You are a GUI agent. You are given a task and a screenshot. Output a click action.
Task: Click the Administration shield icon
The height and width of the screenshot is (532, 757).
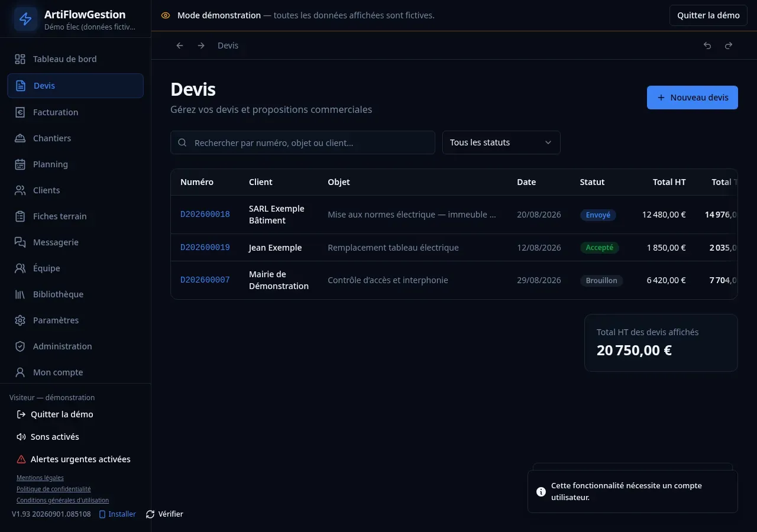(20, 346)
